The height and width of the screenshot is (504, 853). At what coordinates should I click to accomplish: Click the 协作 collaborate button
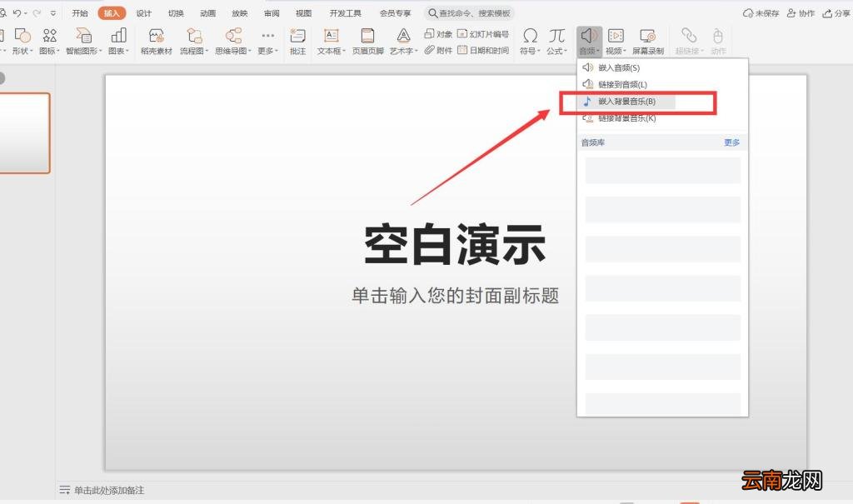[801, 13]
